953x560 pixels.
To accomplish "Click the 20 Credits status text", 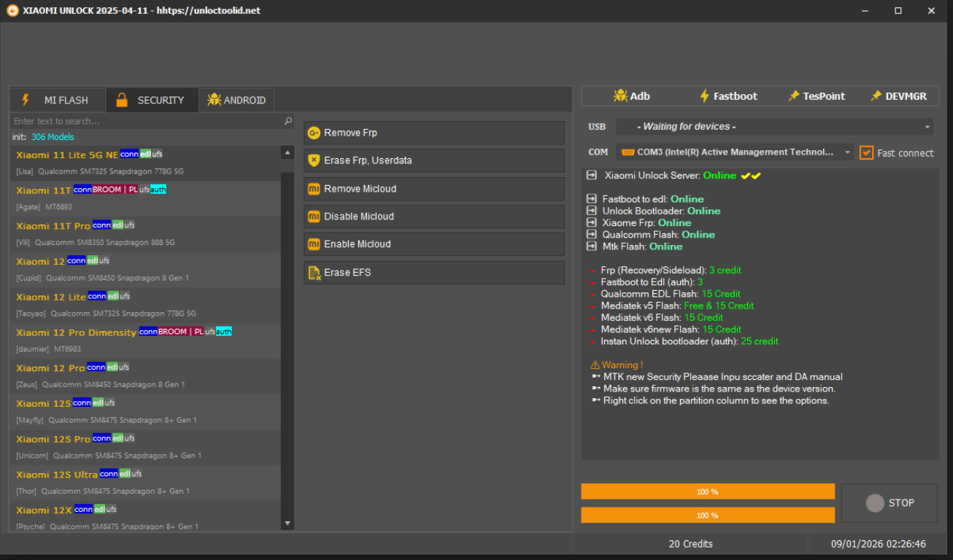I will point(690,544).
